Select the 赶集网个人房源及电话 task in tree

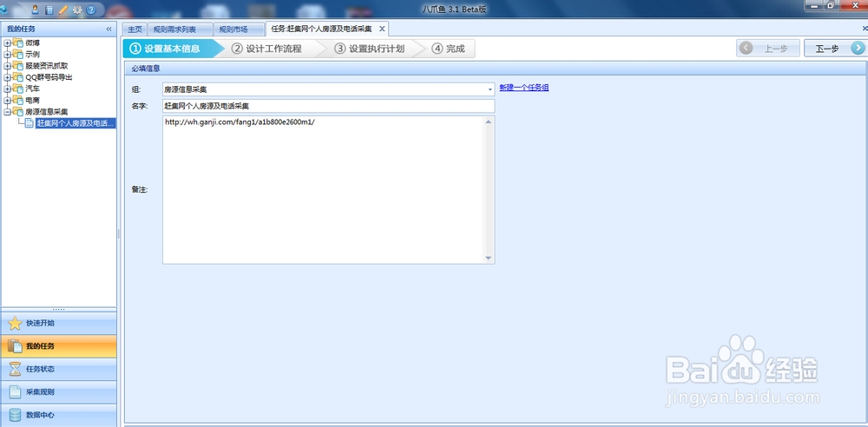click(x=76, y=123)
